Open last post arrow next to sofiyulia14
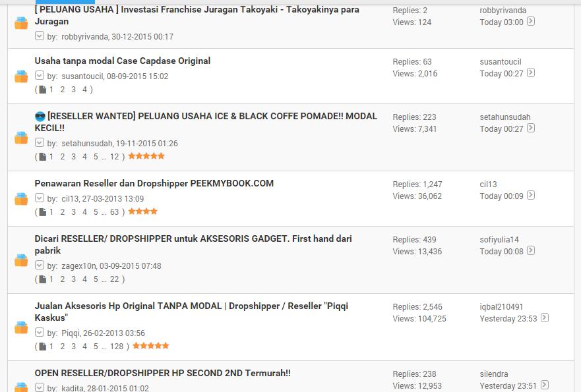 tap(531, 250)
